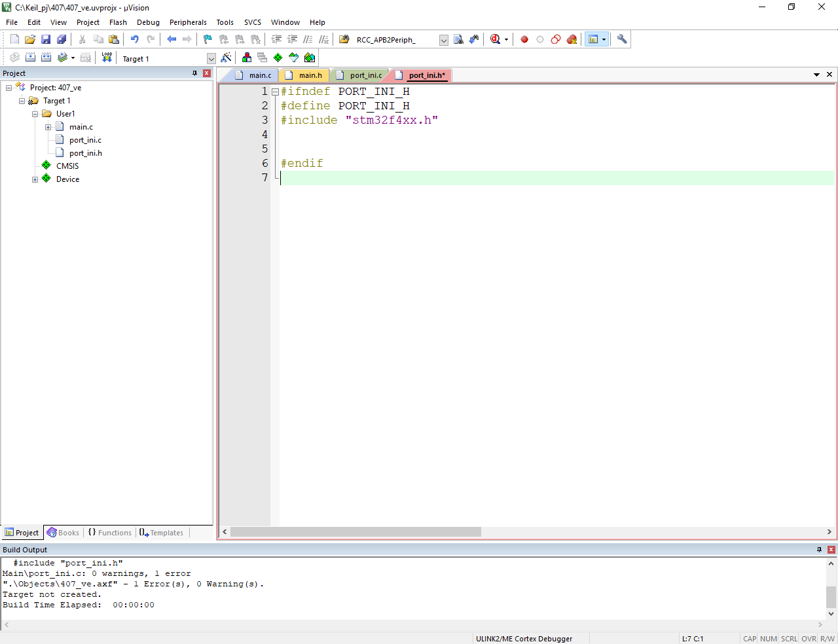Click the Paste clipboard icon
Viewport: 838px width, 644px height.
coord(114,39)
